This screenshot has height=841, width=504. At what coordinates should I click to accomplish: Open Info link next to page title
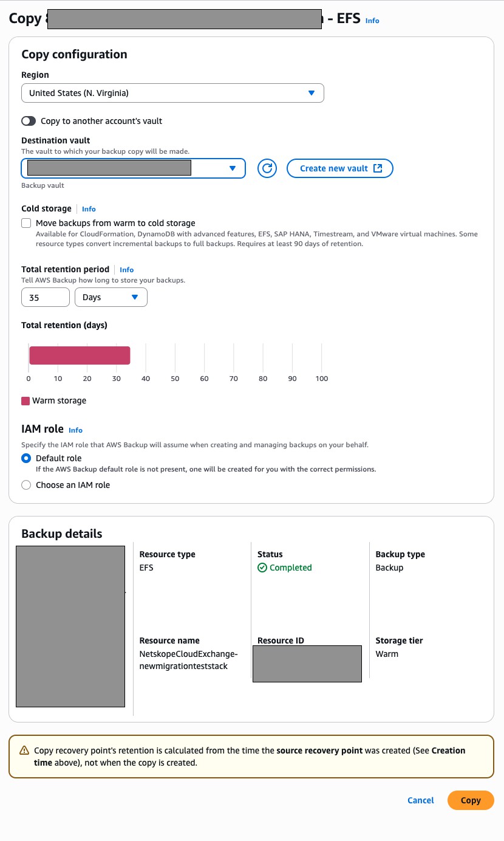(x=372, y=21)
